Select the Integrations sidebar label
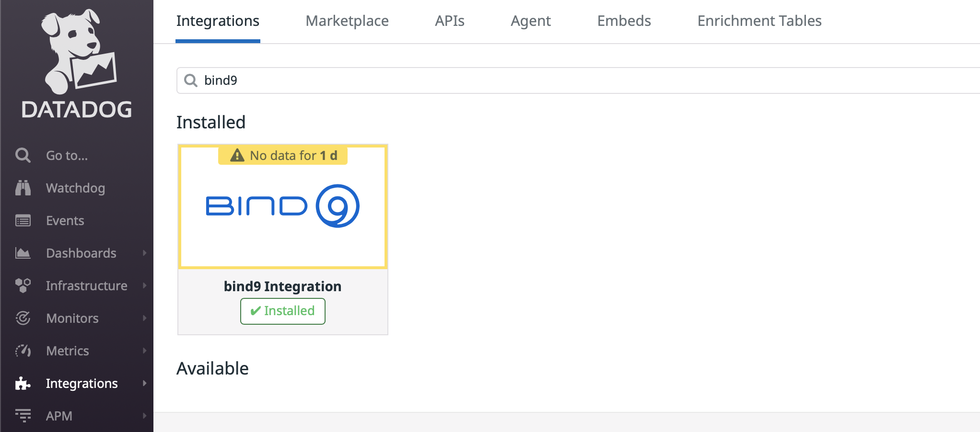This screenshot has width=980, height=432. tap(82, 384)
